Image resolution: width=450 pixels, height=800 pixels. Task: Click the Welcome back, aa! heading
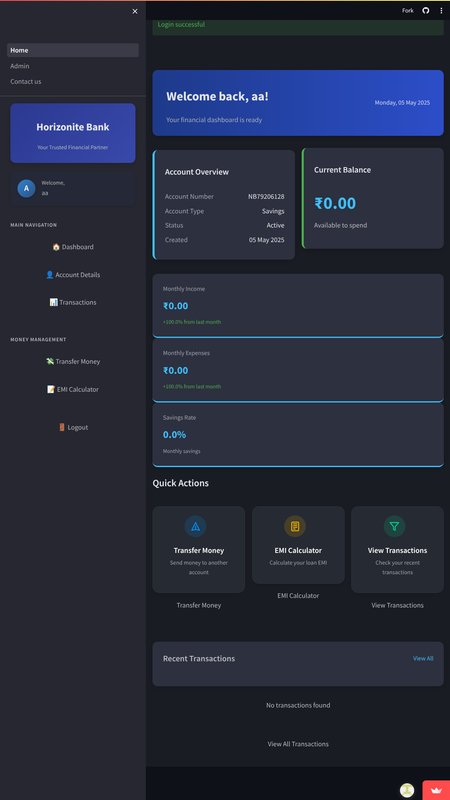(x=217, y=96)
